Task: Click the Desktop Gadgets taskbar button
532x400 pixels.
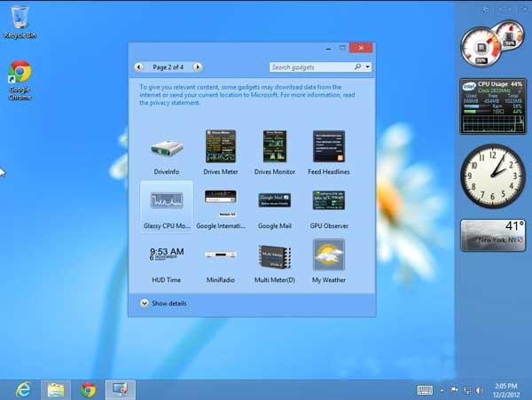Action: pos(120,389)
